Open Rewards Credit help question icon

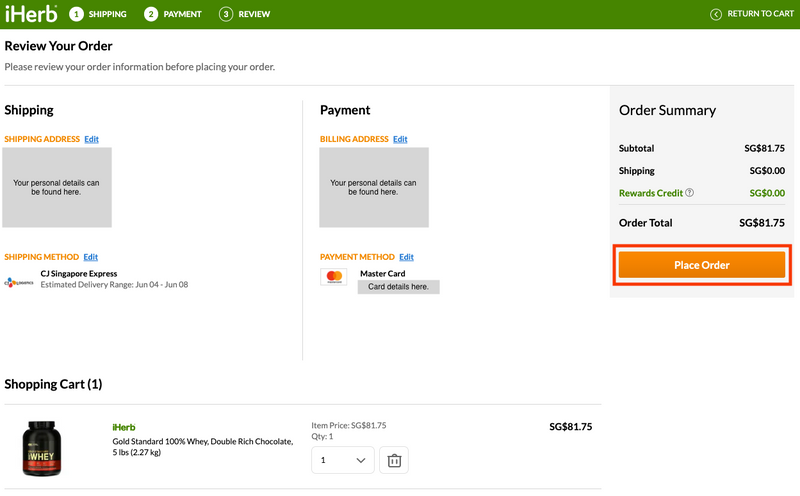click(x=689, y=192)
